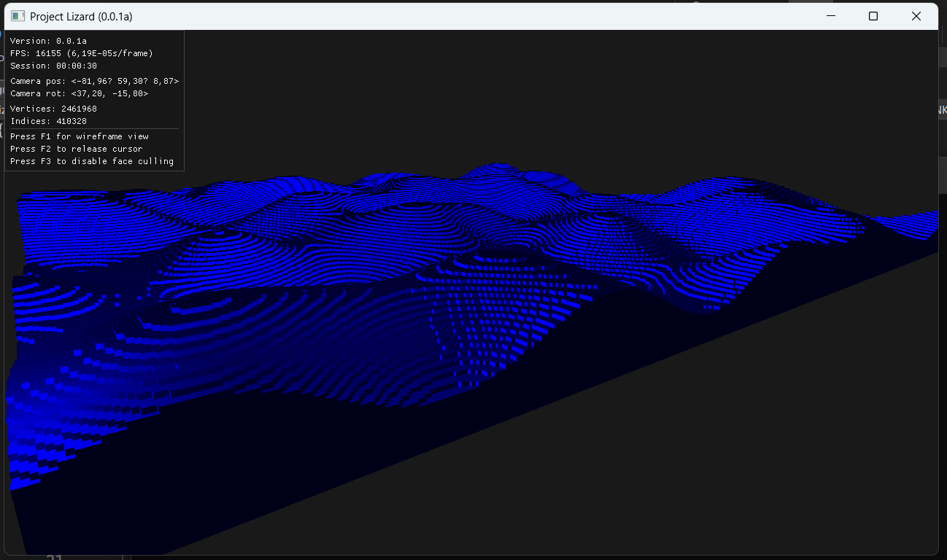The image size is (947, 560).
Task: Select the Vertices count line
Action: 53,109
